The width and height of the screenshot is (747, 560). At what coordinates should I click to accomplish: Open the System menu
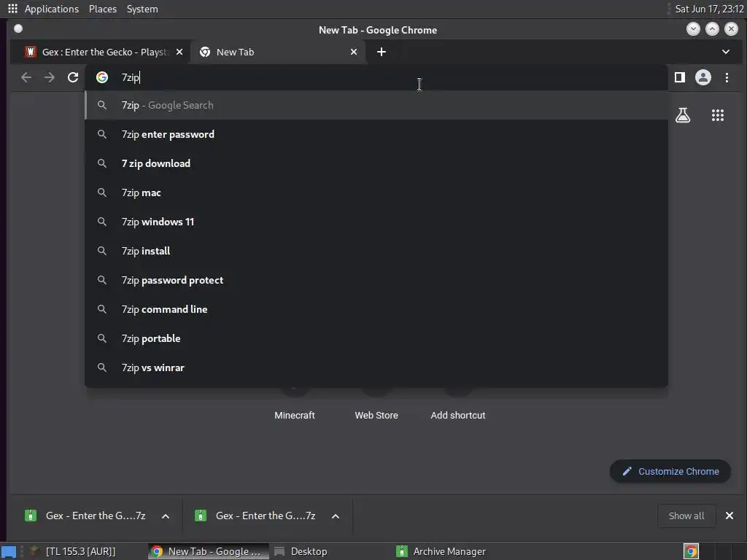[x=142, y=9]
